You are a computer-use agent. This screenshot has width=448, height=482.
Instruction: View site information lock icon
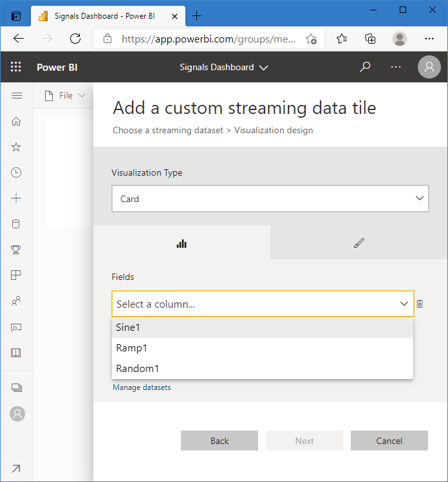pyautogui.click(x=107, y=39)
